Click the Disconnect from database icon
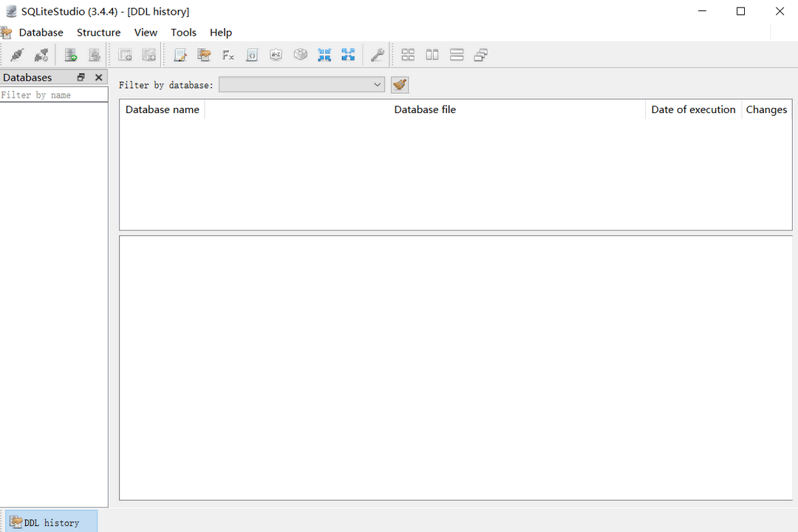The image size is (798, 532). pyautogui.click(x=41, y=55)
